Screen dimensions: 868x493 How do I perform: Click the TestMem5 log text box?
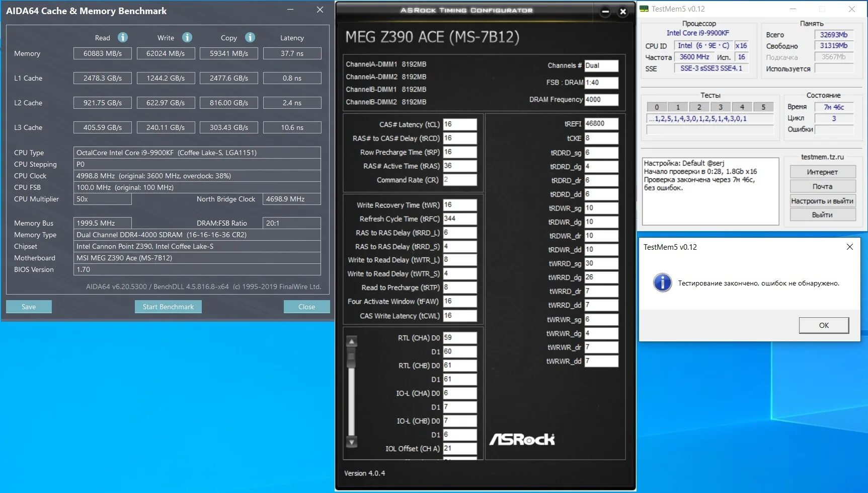tap(711, 191)
